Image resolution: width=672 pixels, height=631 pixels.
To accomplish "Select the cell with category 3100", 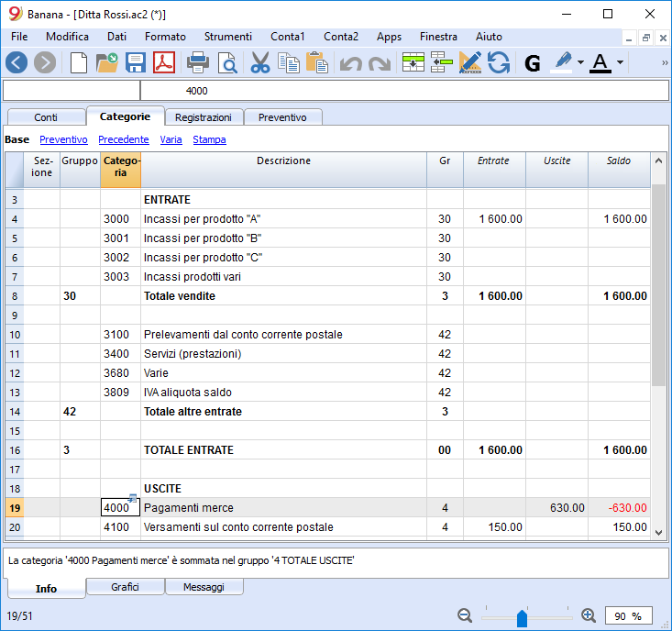I will point(120,335).
